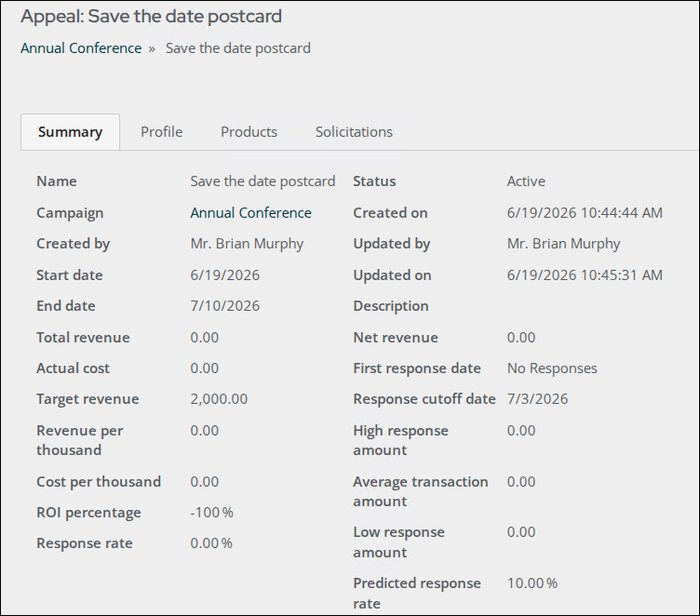Click Response cutoff date value '7/3/2026'

(x=537, y=399)
